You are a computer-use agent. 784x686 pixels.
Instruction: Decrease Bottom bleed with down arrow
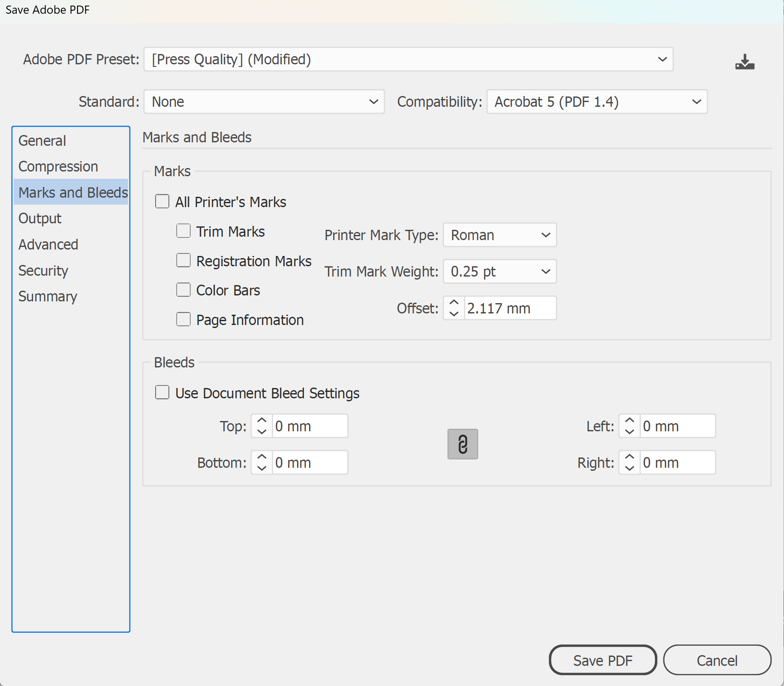pyautogui.click(x=262, y=468)
